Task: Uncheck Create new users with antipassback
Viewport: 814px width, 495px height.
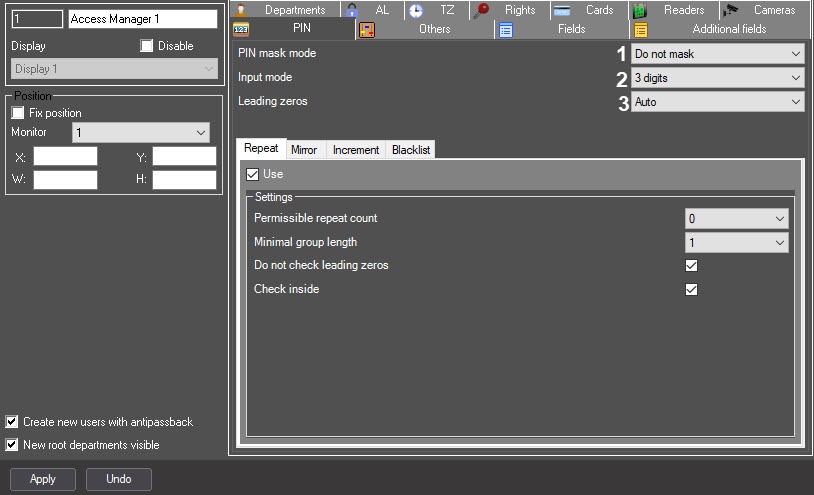Action: [x=11, y=422]
